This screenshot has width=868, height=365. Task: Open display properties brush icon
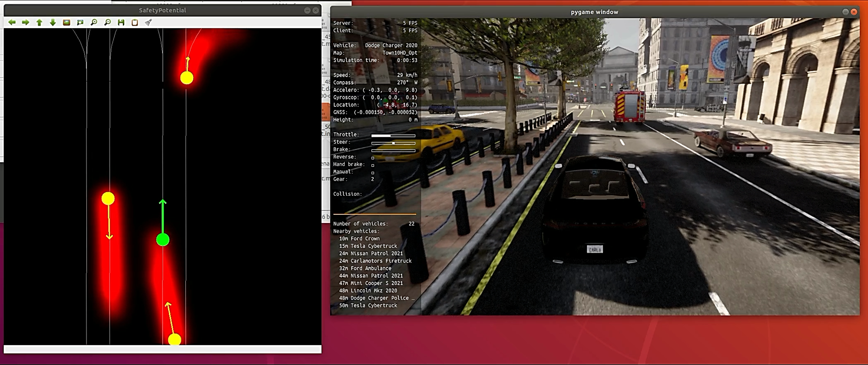(x=148, y=22)
